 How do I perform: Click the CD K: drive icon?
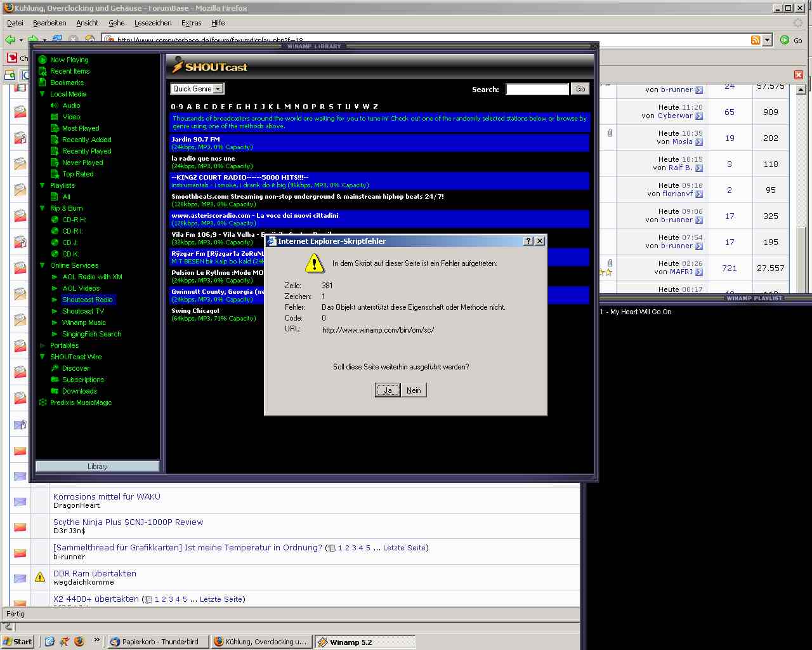tap(55, 254)
